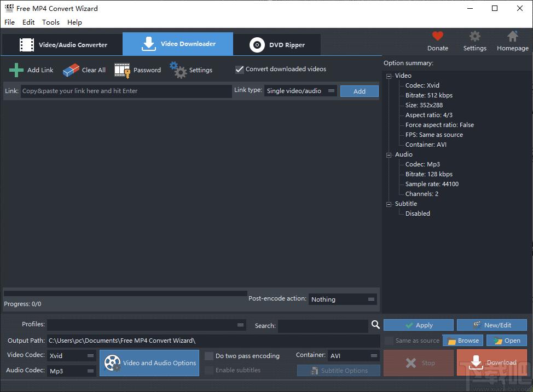This screenshot has height=392, width=533.
Task: Switch to Video/Audio Converter tab
Action: point(62,44)
